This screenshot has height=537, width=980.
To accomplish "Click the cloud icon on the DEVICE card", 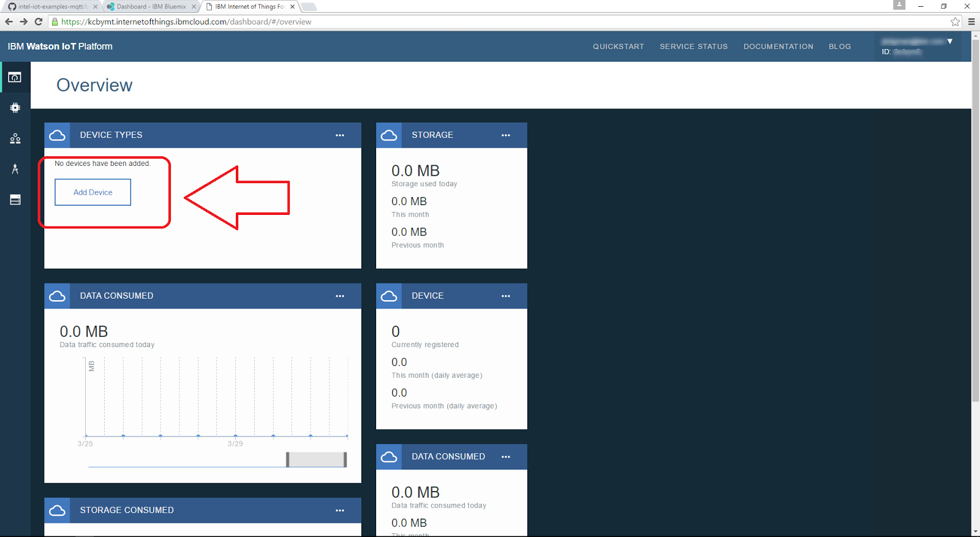I will tap(389, 296).
